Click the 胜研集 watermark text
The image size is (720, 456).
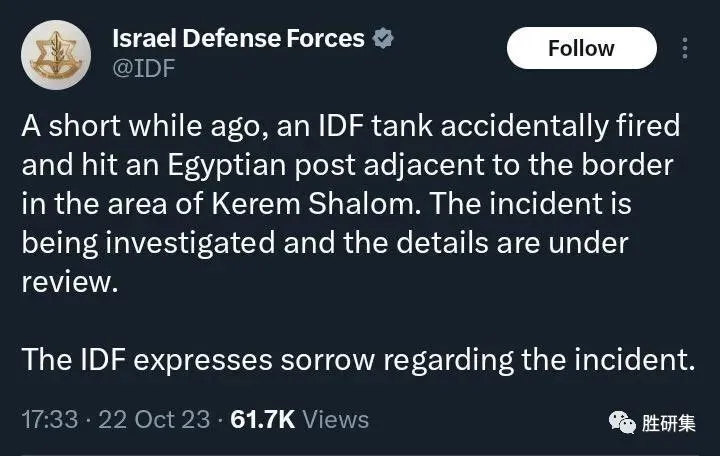click(x=669, y=423)
